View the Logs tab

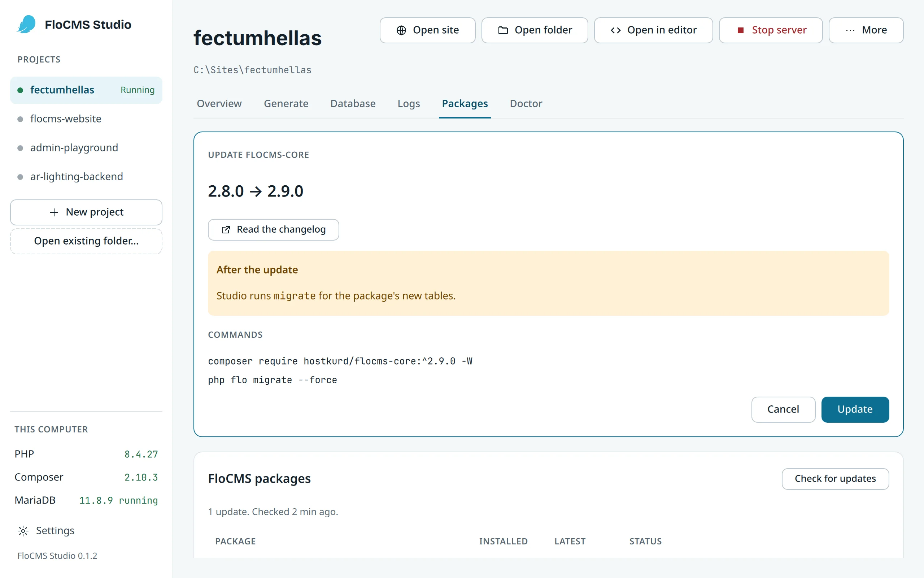tap(409, 104)
